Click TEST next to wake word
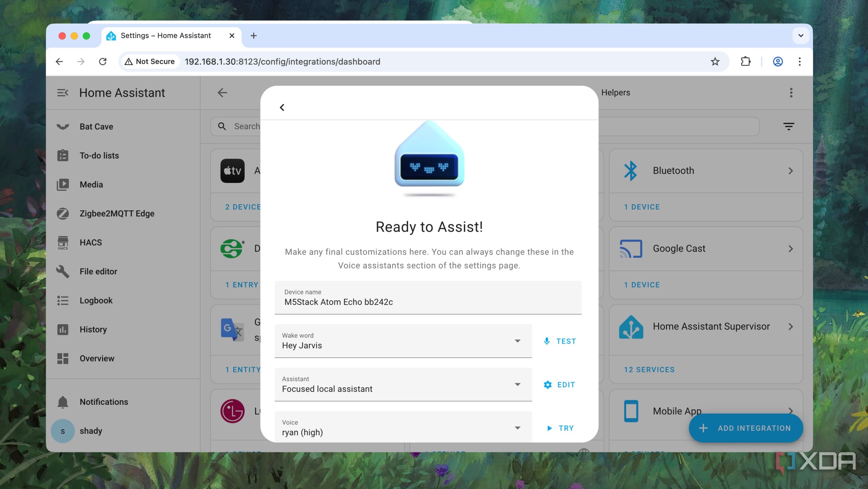868x489 pixels. point(560,341)
